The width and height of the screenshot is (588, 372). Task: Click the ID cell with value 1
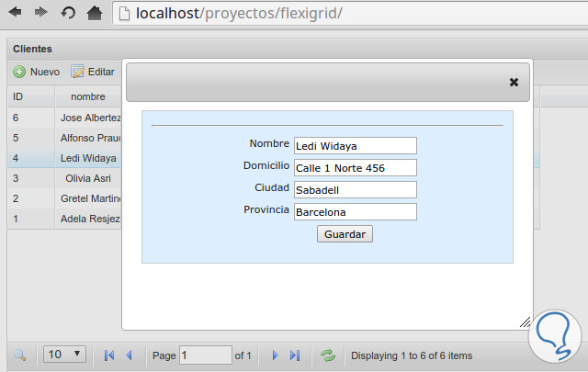(x=31, y=219)
